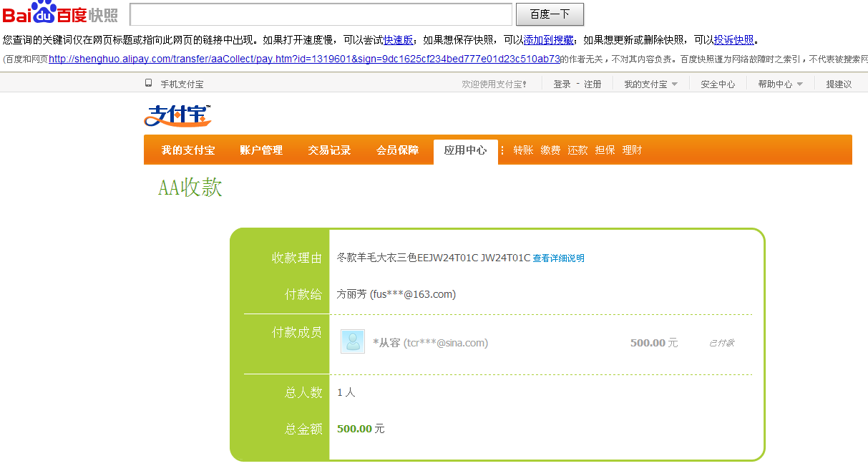868x471 pixels.
Task: Click the 登录 login link
Action: click(562, 84)
